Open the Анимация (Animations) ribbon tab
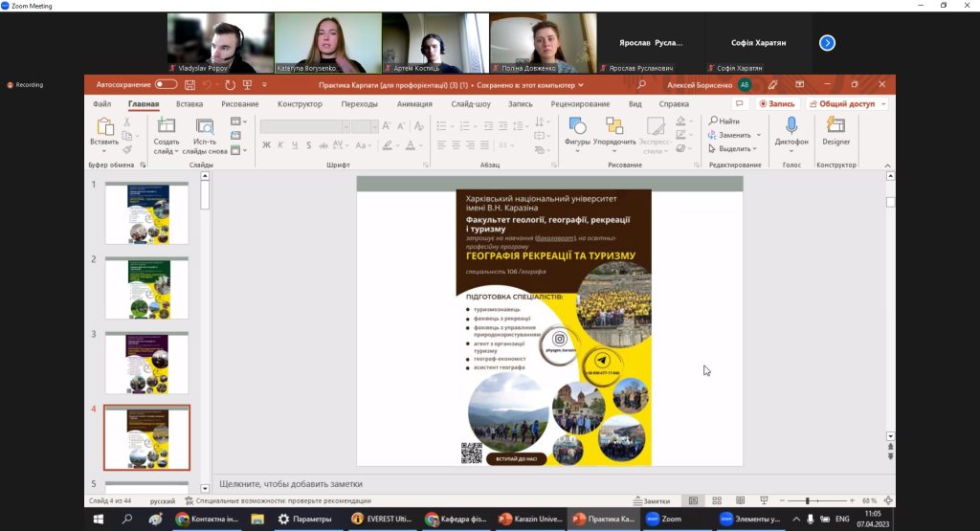 (414, 103)
